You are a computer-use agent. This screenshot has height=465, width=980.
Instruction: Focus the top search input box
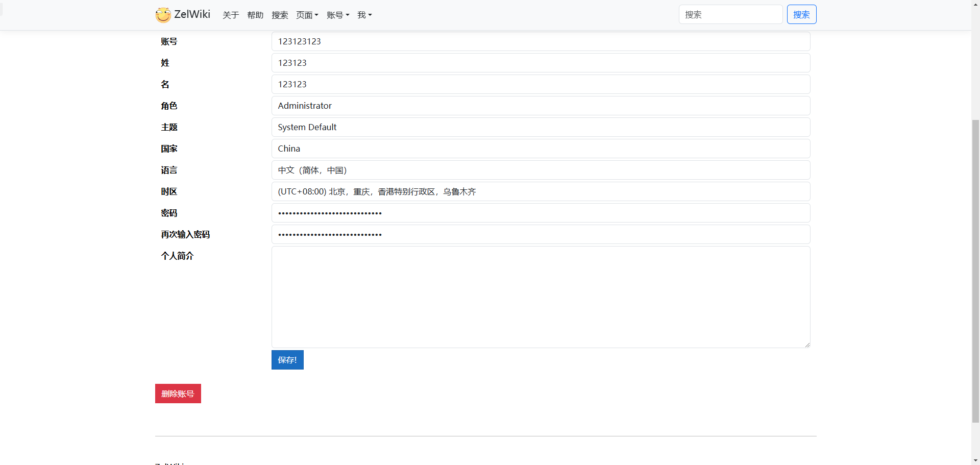730,14
